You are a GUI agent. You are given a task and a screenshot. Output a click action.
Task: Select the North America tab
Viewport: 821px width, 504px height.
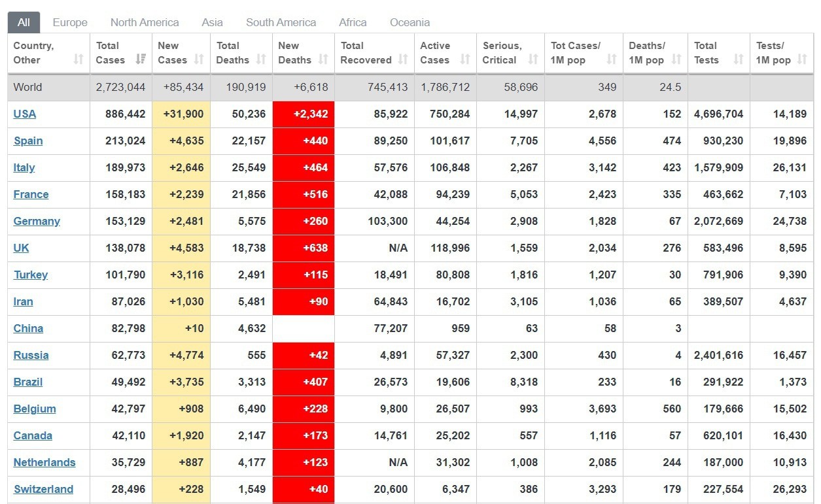pos(145,22)
